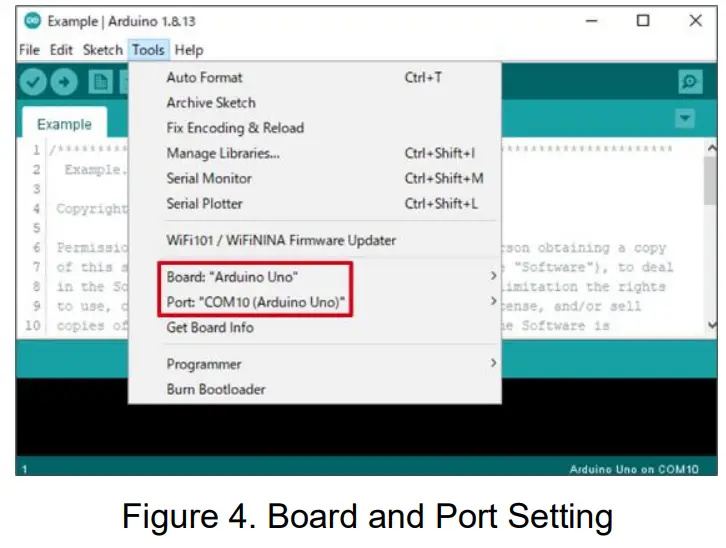The height and width of the screenshot is (548, 726).
Task: Launch Serial Plotter
Action: tap(315, 204)
